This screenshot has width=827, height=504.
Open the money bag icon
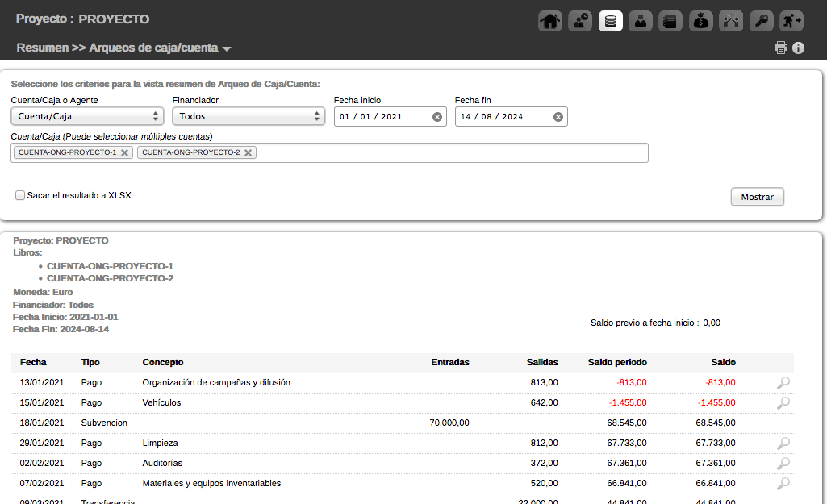tap(700, 21)
